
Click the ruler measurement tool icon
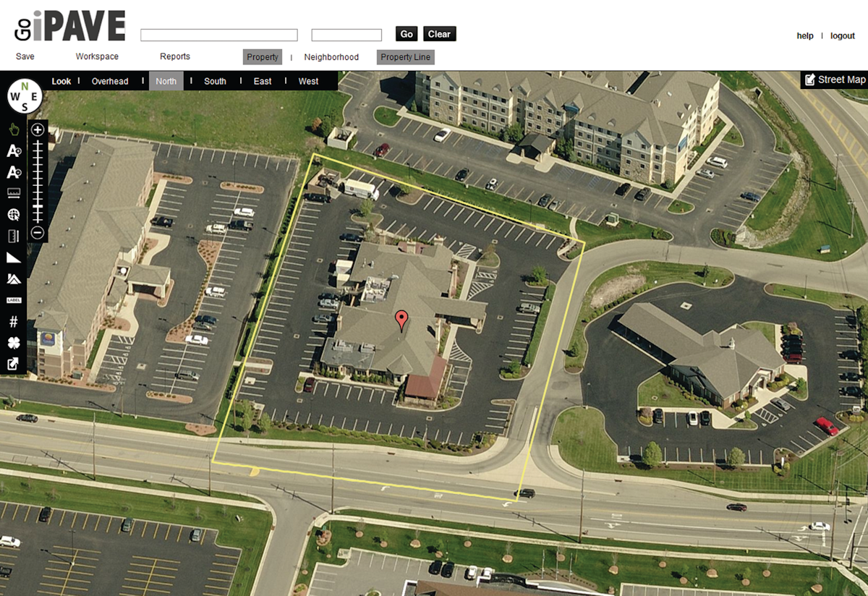click(13, 192)
